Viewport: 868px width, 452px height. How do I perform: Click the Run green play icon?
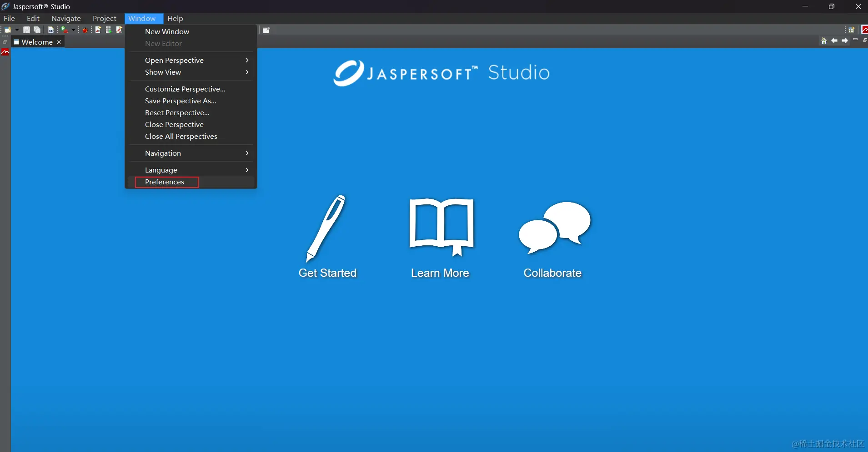[x=65, y=30]
